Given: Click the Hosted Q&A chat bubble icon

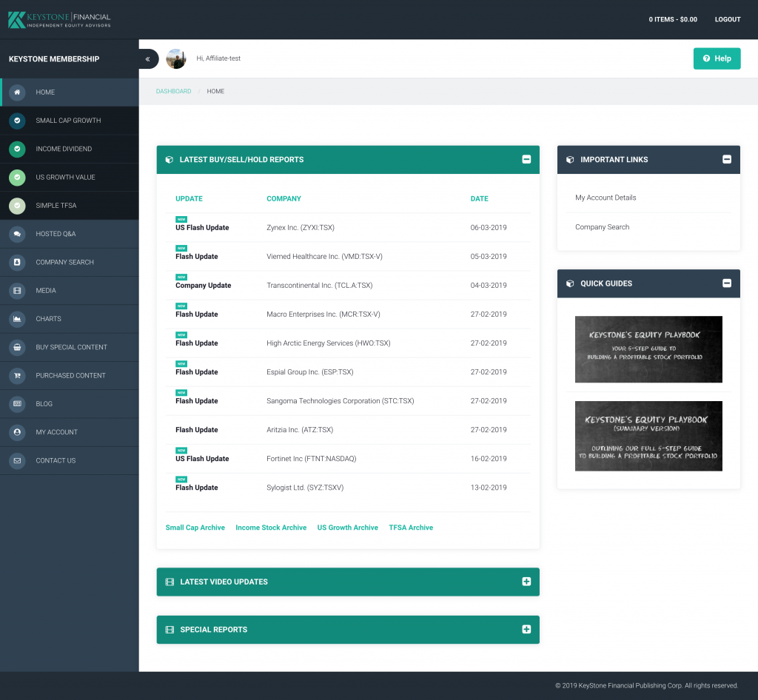Looking at the screenshot, I should tap(17, 234).
